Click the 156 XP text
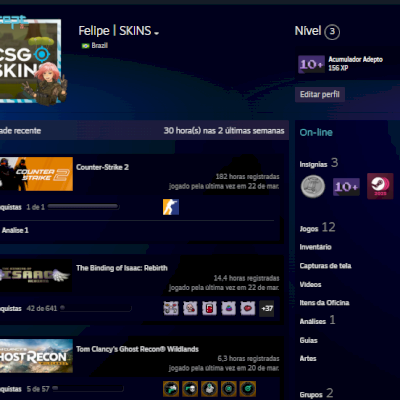This screenshot has height=400, width=400. [338, 68]
